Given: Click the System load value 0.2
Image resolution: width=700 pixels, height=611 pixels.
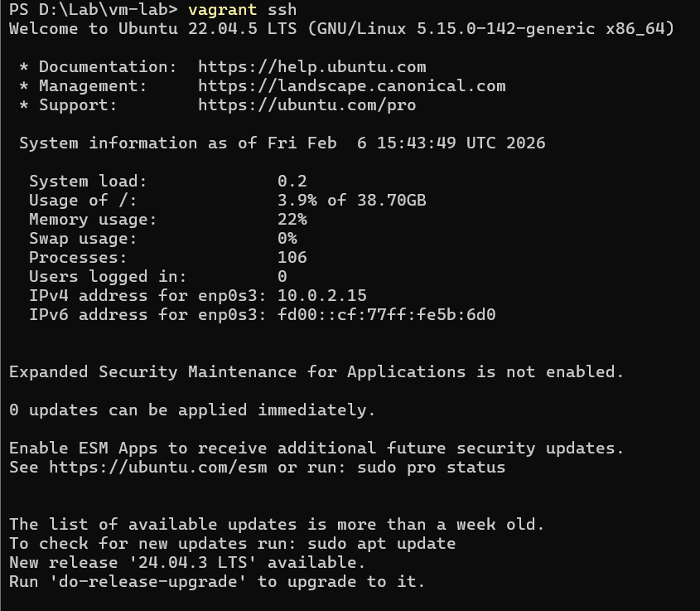Looking at the screenshot, I should pyautogui.click(x=292, y=182).
